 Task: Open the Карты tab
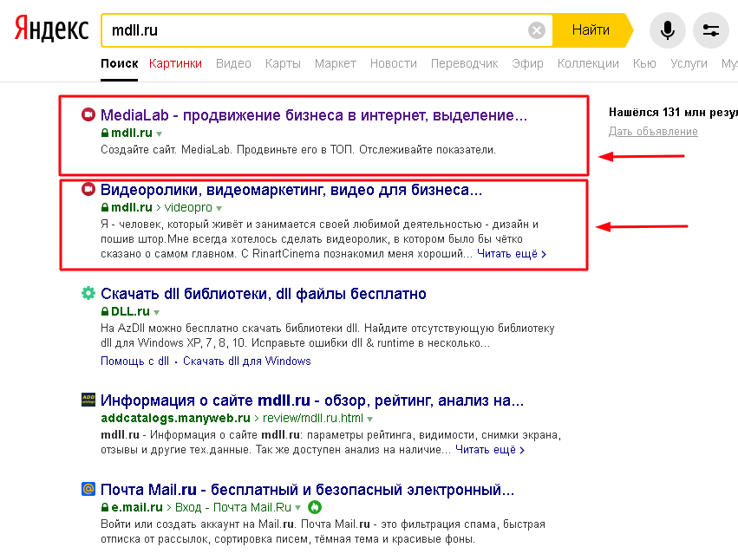click(x=283, y=63)
